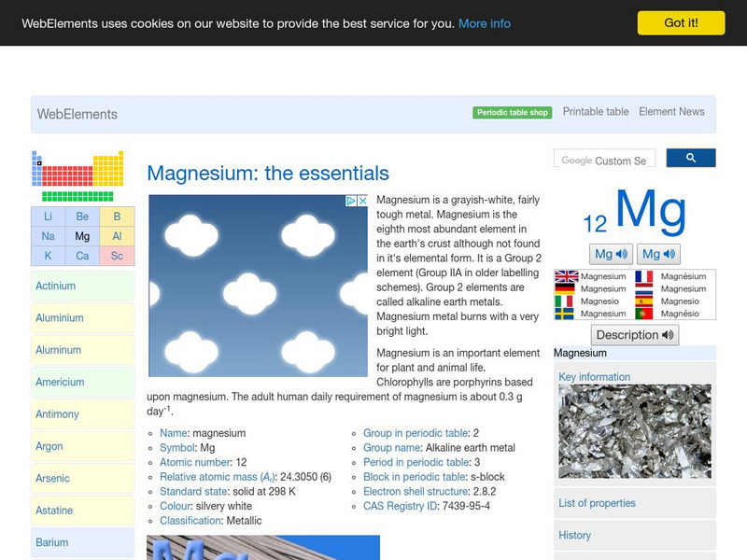The height and width of the screenshot is (560, 747).
Task: Select Ca in the neighbor element grid
Action: pyautogui.click(x=81, y=255)
